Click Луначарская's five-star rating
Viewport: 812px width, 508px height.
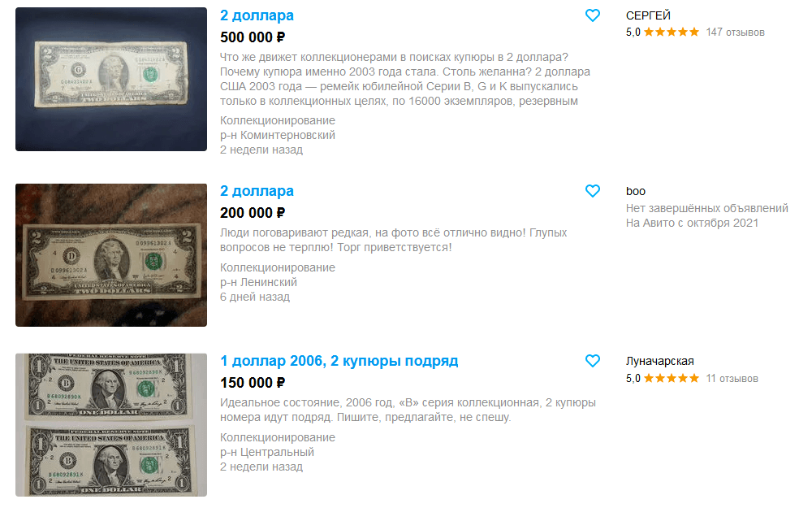tap(672, 379)
